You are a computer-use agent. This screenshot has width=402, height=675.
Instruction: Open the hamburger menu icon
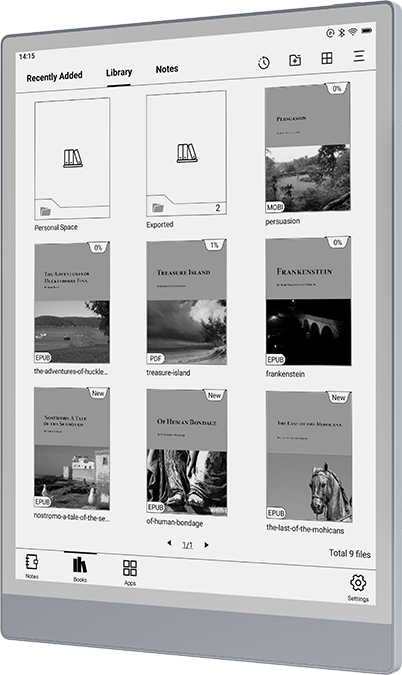point(359,56)
